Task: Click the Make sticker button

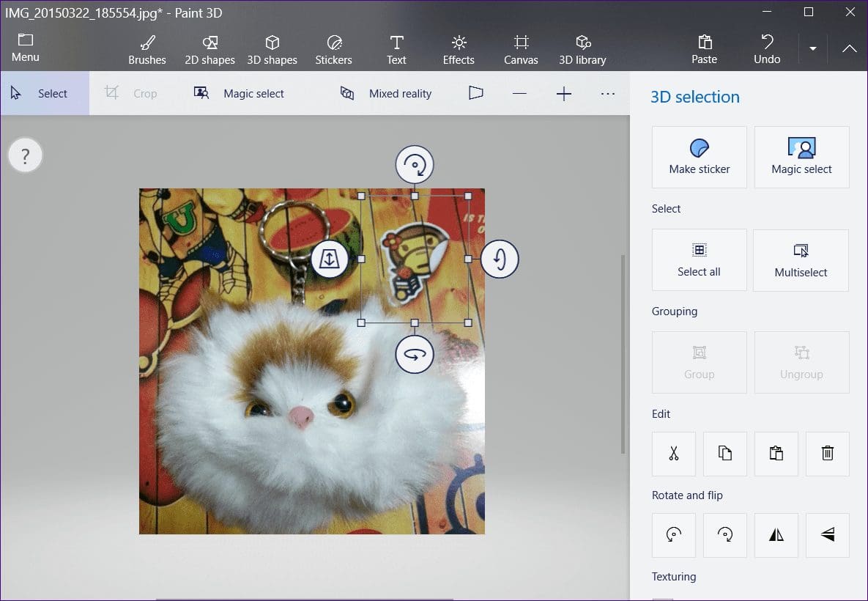Action: [x=699, y=158]
